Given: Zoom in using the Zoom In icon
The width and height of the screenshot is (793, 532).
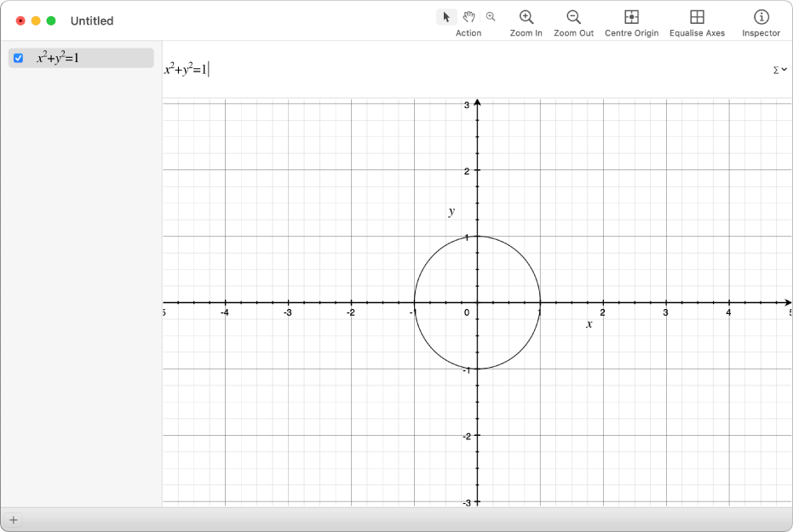Looking at the screenshot, I should pyautogui.click(x=526, y=18).
